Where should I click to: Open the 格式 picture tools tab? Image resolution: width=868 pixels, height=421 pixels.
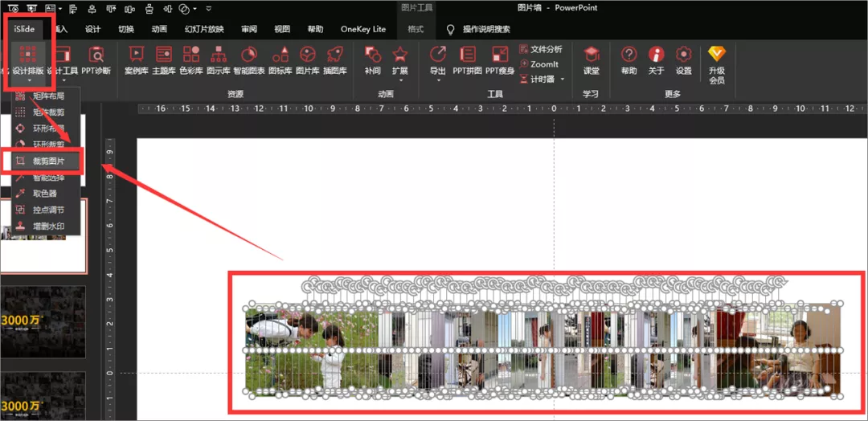click(x=416, y=29)
